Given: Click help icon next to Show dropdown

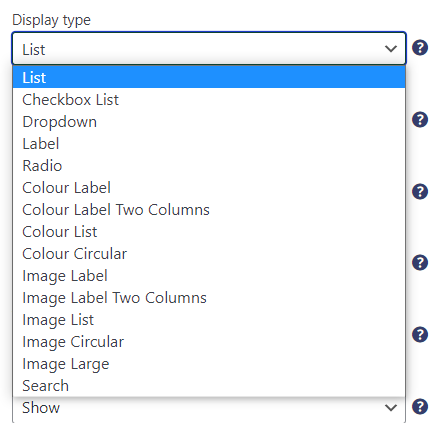Looking at the screenshot, I should 420,406.
